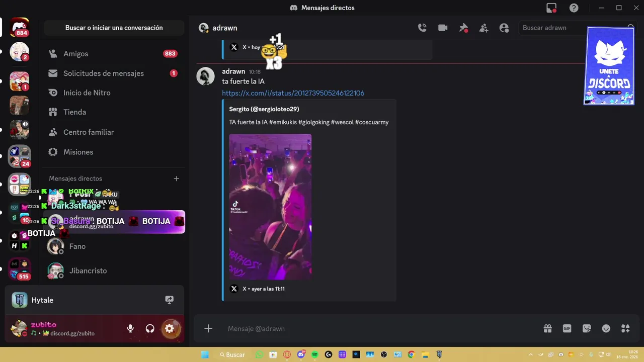Image resolution: width=644 pixels, height=362 pixels.
Task: Open the Discord inbox icon
Action: pos(551,8)
